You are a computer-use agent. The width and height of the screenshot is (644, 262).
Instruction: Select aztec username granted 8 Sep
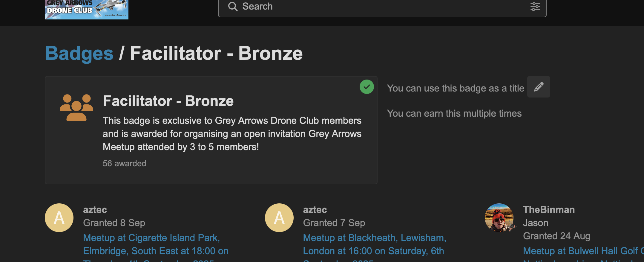pos(95,210)
